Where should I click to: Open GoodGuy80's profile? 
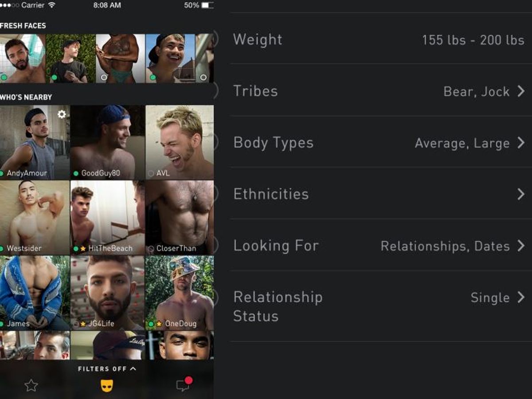point(107,142)
